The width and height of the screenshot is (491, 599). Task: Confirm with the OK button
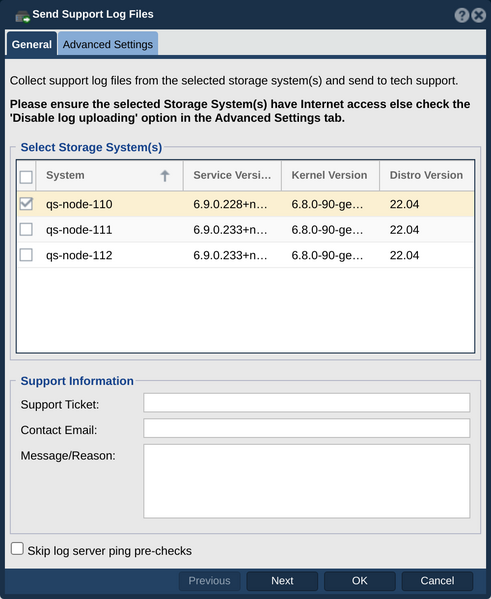tap(360, 581)
